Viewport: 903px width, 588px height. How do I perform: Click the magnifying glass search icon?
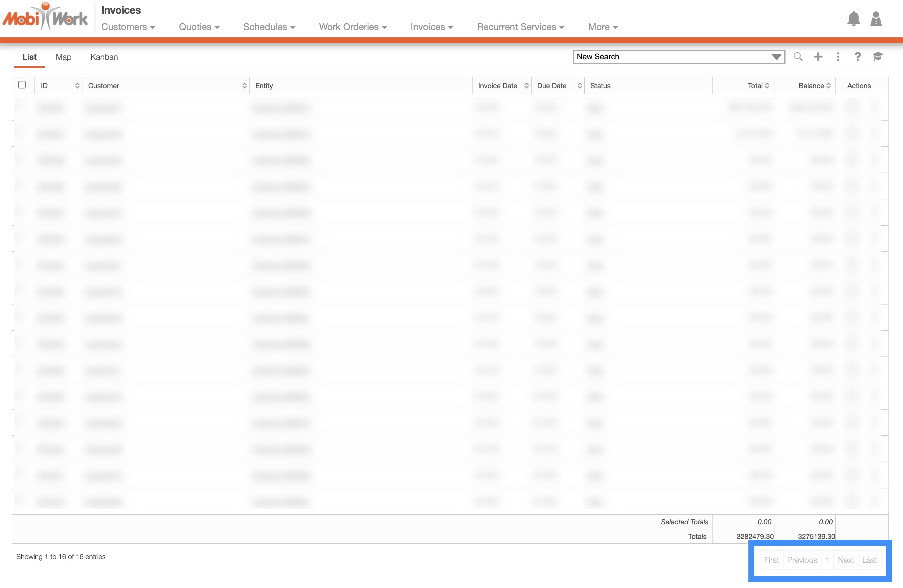point(798,57)
